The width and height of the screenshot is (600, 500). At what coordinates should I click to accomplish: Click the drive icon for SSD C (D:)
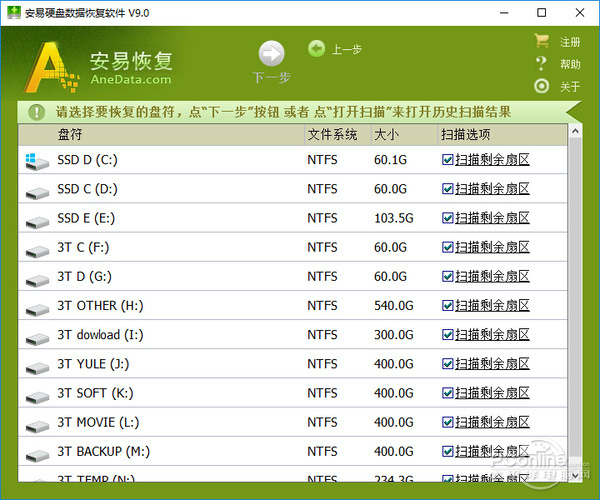click(x=37, y=193)
